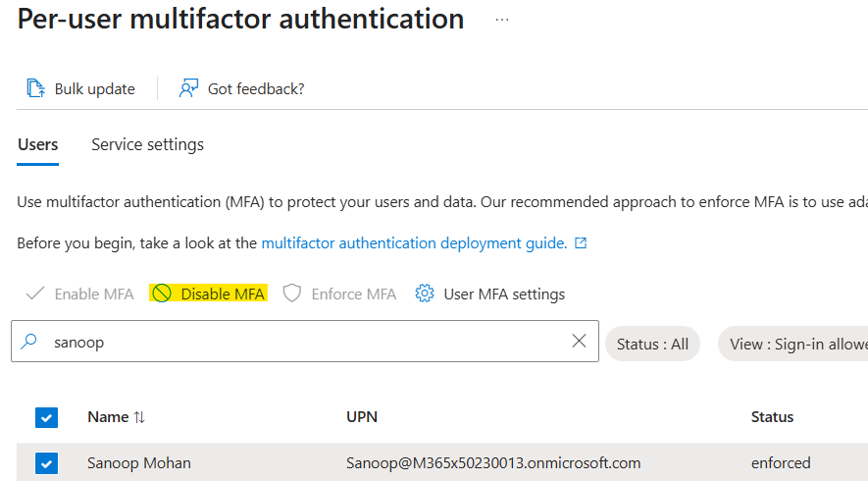Click the external link icon after deployment guide
Viewport: 868px width, 481px height.
(x=581, y=242)
